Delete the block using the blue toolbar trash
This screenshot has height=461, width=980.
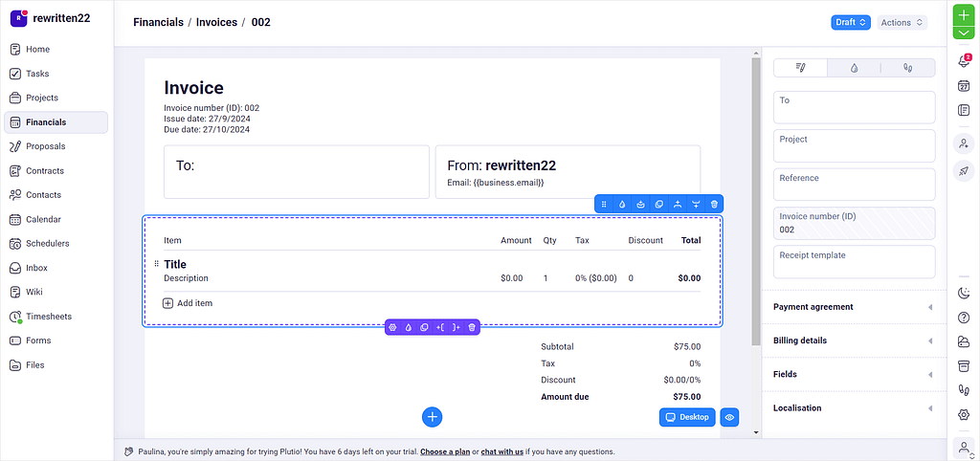714,205
